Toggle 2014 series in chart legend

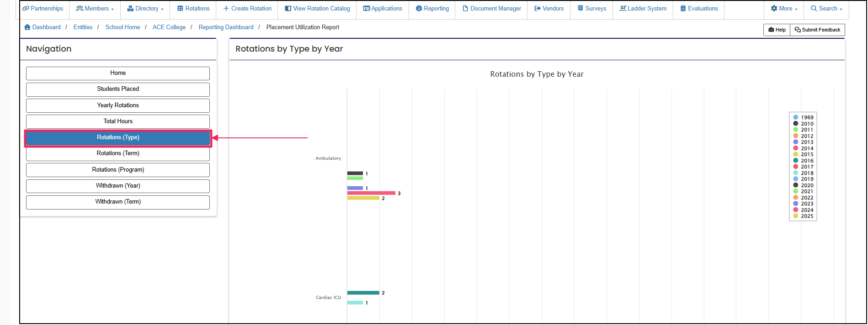click(x=803, y=148)
